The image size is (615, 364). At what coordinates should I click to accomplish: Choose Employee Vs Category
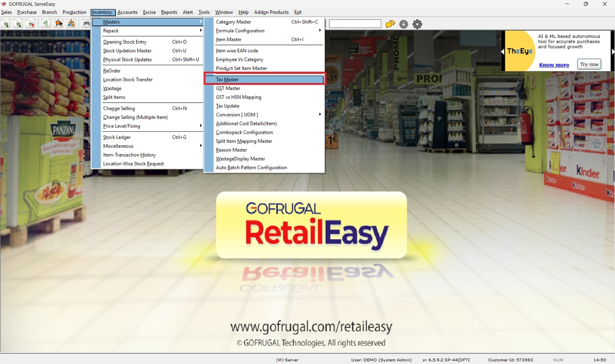click(264, 60)
